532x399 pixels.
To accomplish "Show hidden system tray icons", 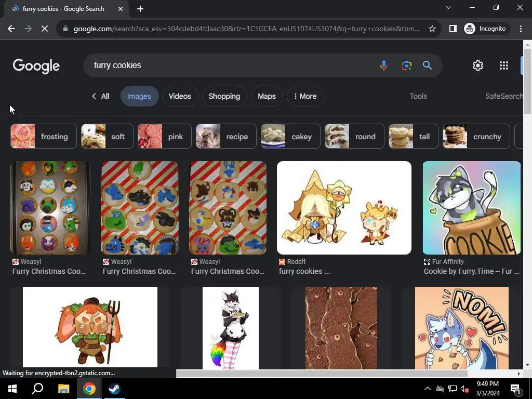I will coord(428,389).
